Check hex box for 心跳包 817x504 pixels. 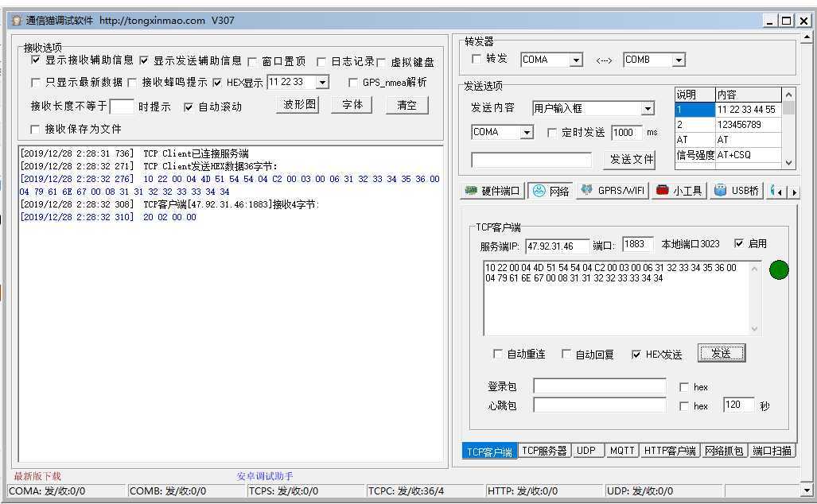pos(684,406)
